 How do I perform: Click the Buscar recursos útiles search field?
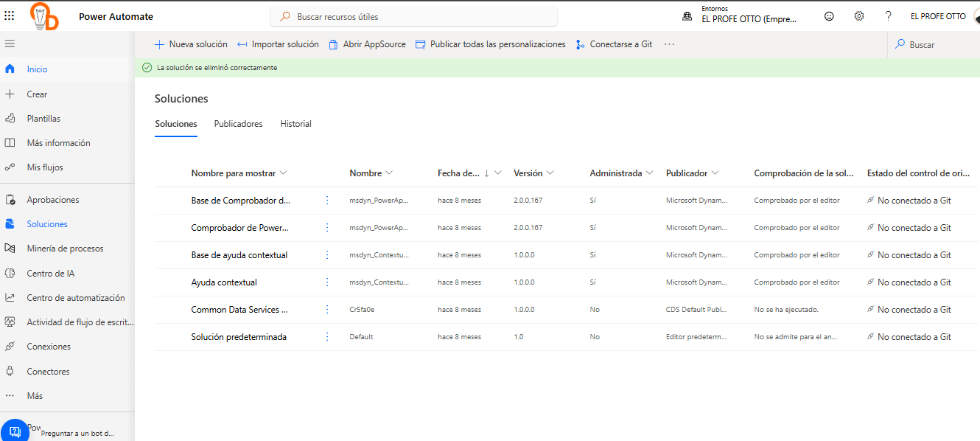point(413,15)
